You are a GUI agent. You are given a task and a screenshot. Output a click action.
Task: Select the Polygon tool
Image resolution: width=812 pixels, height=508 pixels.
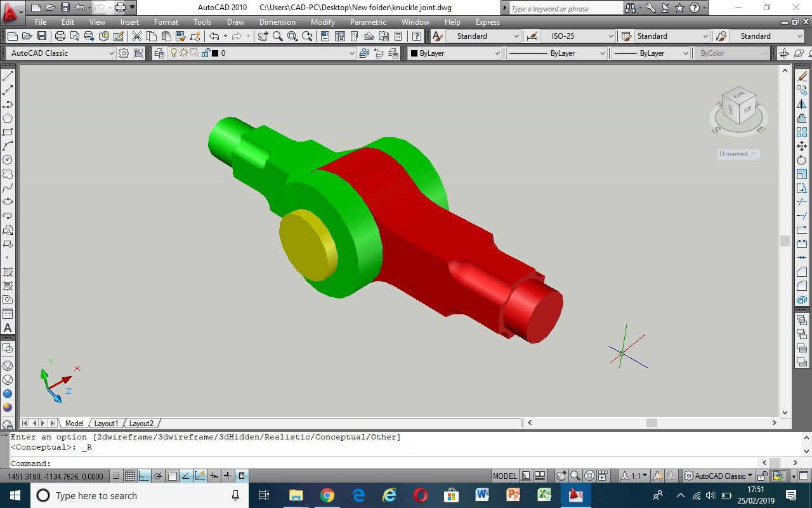(8, 117)
